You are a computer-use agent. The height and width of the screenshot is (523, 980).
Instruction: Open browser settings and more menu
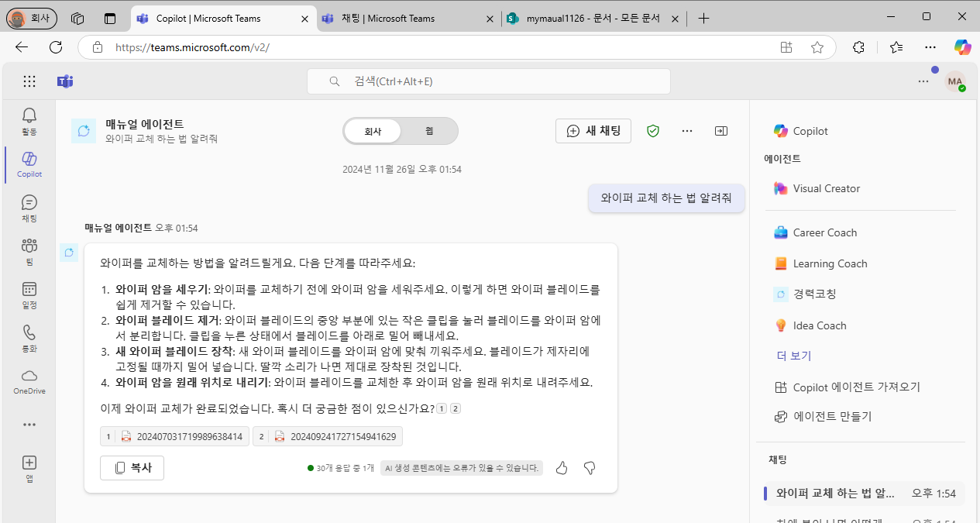pos(930,47)
